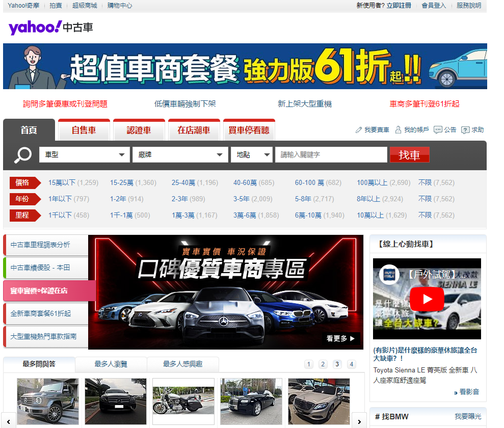Open the 廠牌 dropdown
The width and height of the screenshot is (504, 428).
(180, 155)
